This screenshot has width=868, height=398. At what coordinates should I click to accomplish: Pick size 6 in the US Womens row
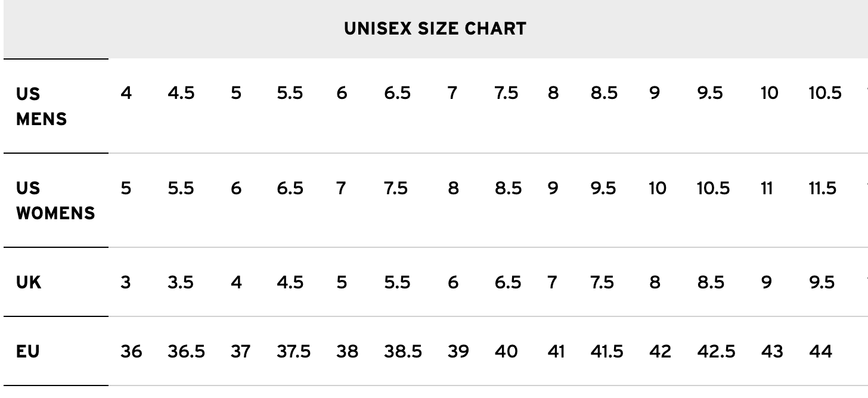coord(236,188)
